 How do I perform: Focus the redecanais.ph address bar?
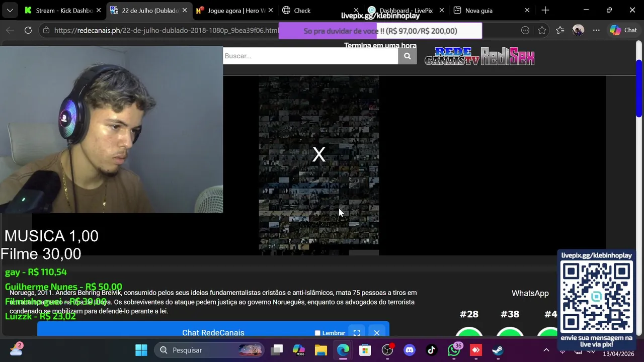(166, 30)
